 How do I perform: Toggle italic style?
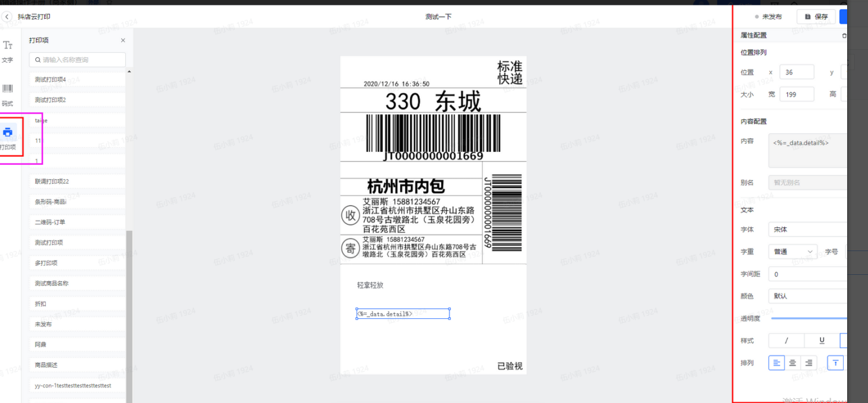[786, 340]
